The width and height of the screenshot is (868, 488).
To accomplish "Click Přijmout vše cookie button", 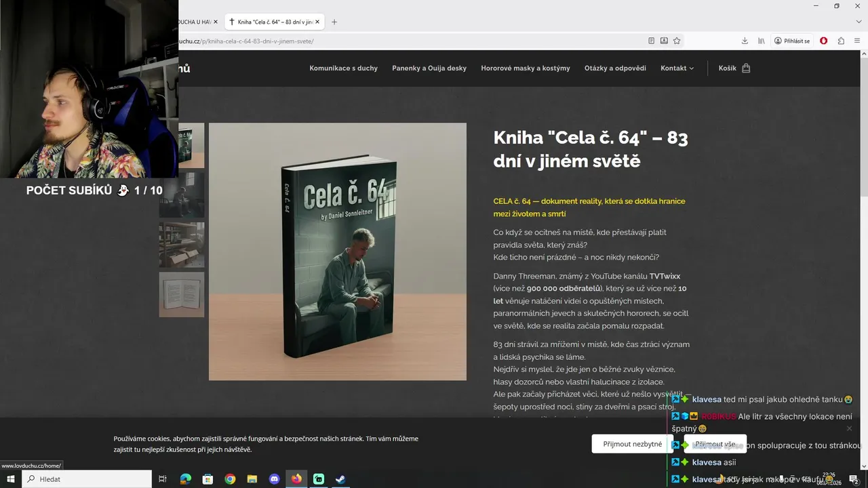I will pos(715,444).
